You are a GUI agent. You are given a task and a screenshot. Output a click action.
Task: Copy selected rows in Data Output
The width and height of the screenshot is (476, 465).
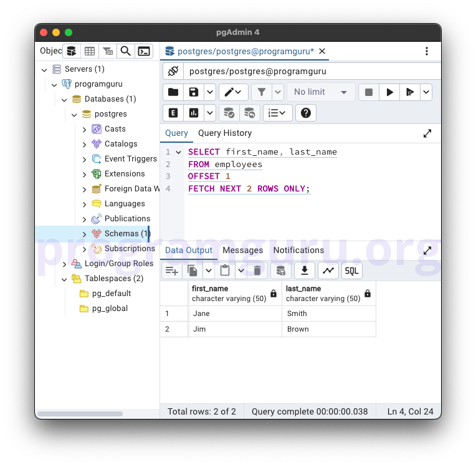click(193, 271)
